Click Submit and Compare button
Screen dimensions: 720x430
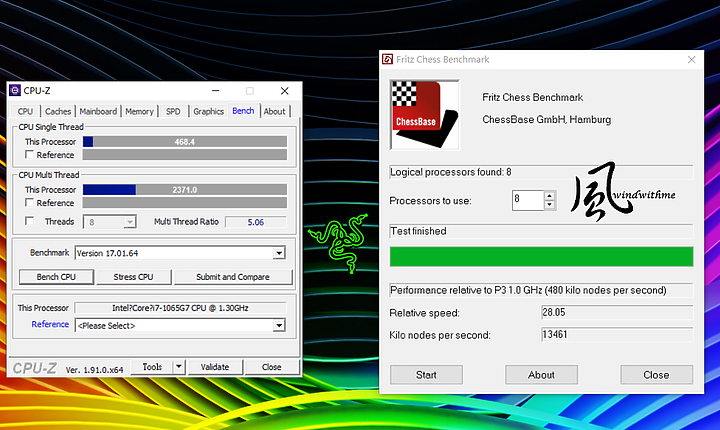click(x=233, y=277)
